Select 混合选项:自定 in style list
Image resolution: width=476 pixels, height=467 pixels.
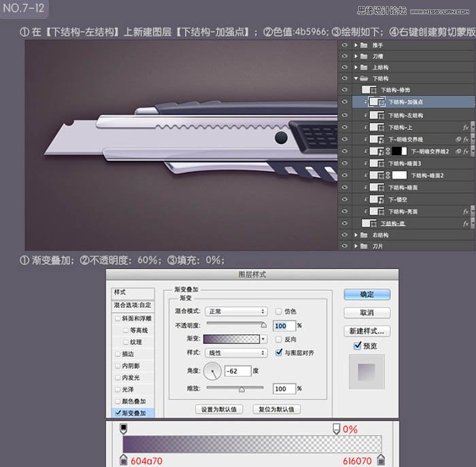click(x=133, y=305)
